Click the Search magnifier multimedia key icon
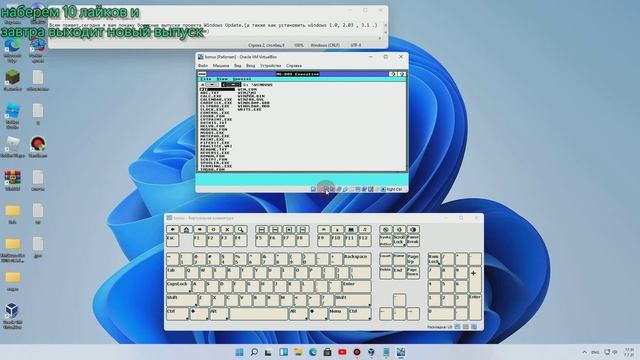Viewport: 640px width, 360px height. (240, 229)
